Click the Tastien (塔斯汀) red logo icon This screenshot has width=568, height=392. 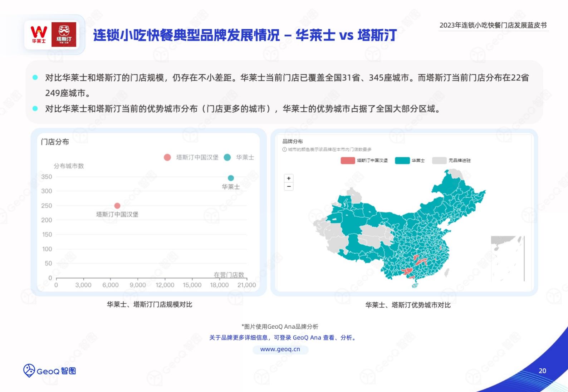click(x=64, y=34)
